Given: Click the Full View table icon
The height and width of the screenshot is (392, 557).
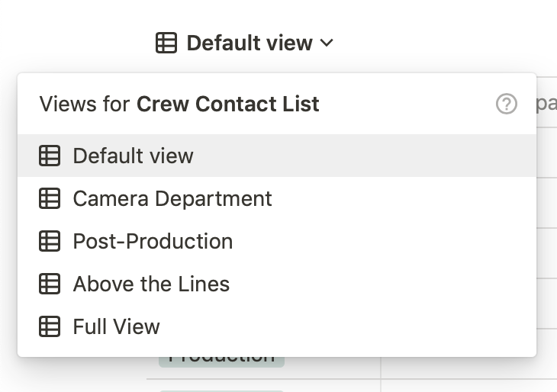Looking at the screenshot, I should [x=50, y=326].
